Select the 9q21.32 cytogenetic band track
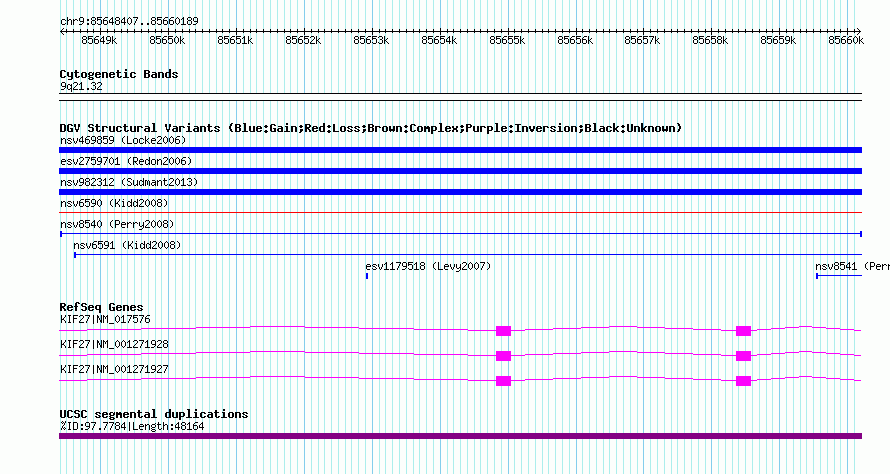Viewport: 890px width, 474px height. point(460,97)
